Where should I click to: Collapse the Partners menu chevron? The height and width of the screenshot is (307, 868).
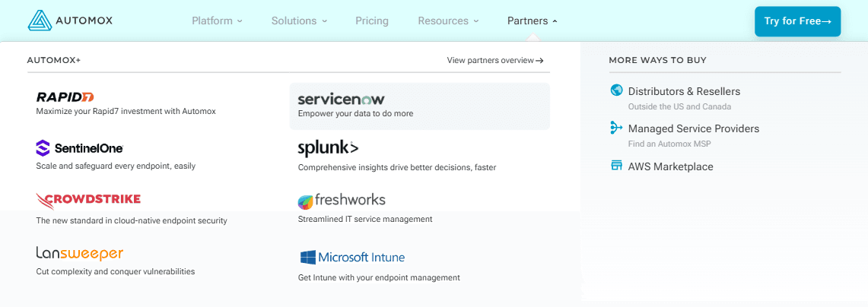pos(555,21)
